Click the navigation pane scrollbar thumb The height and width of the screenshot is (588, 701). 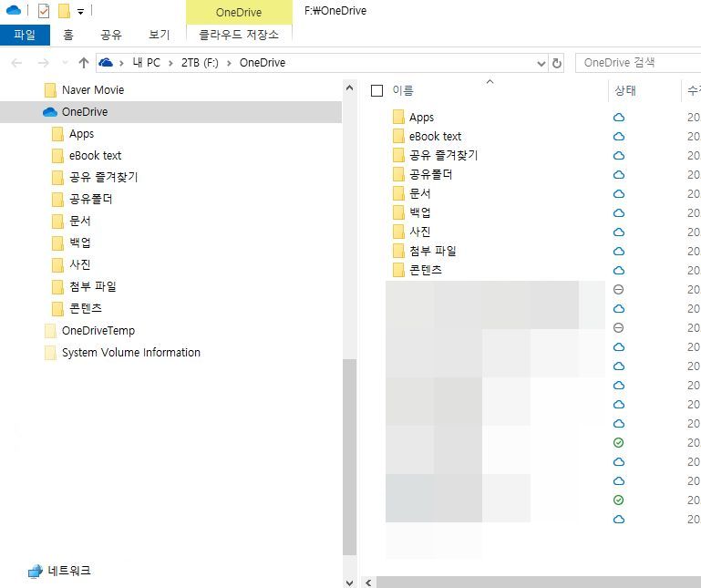(x=350, y=457)
